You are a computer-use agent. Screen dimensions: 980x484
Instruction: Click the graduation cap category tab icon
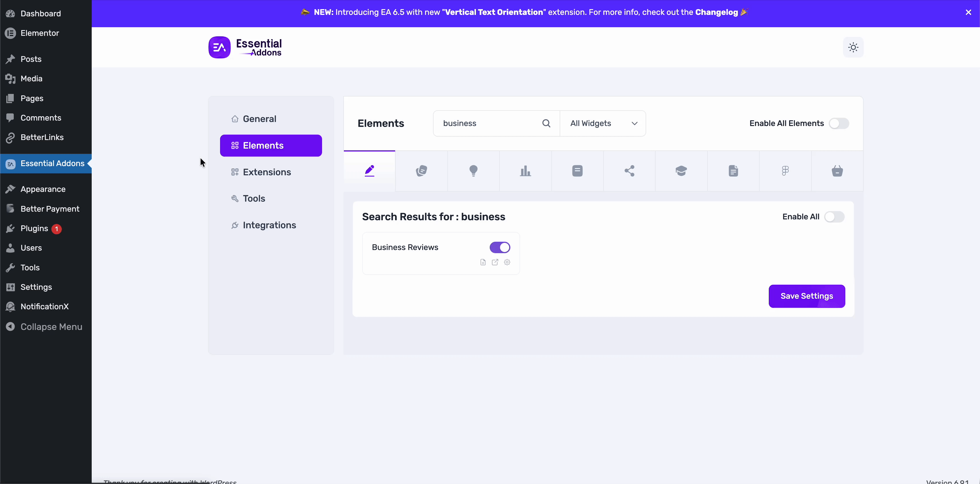coord(681,171)
